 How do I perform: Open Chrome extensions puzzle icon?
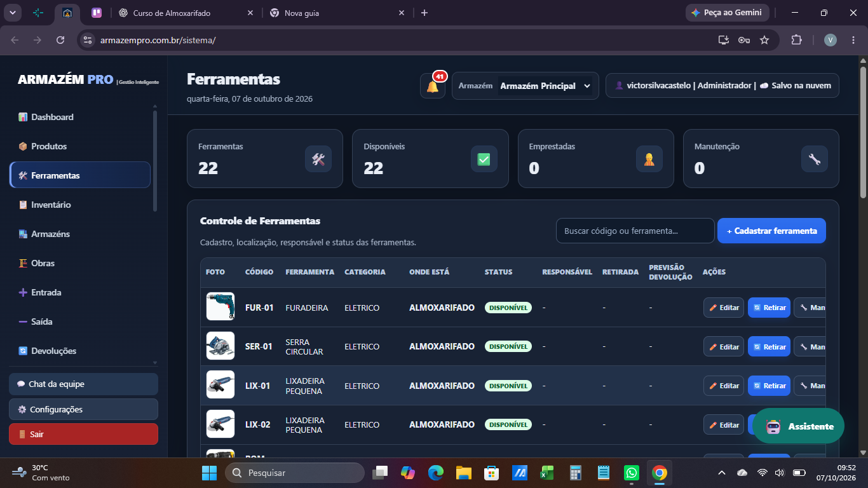click(796, 40)
